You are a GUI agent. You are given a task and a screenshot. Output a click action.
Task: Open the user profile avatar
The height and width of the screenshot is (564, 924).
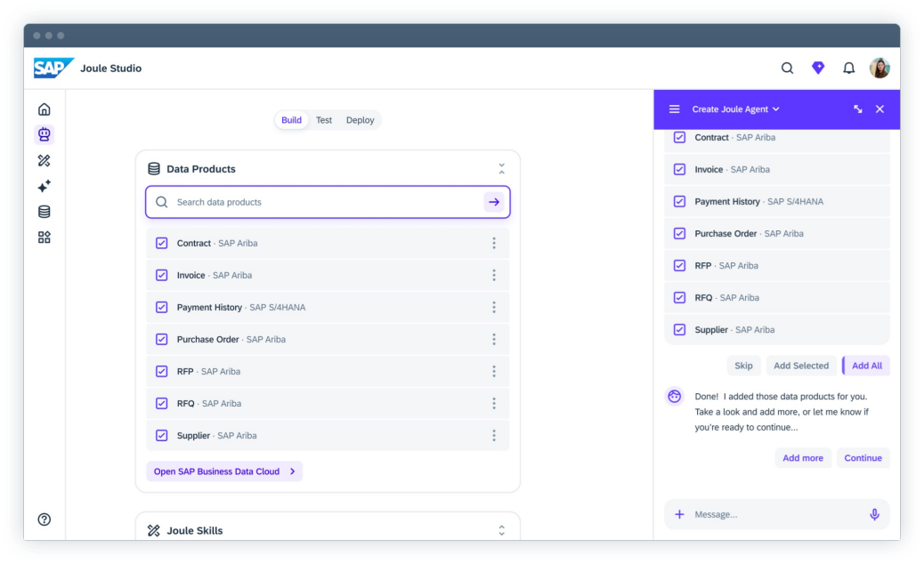(x=879, y=68)
